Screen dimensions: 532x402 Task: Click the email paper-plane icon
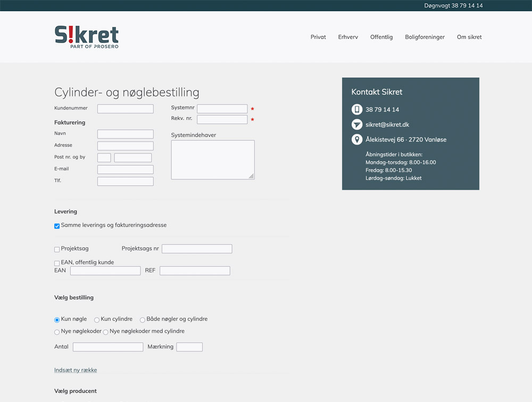(x=357, y=125)
